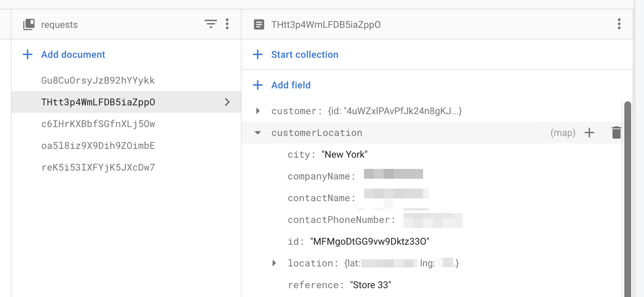This screenshot has height=297, width=644.
Task: Click Start collection button
Action: (x=304, y=54)
